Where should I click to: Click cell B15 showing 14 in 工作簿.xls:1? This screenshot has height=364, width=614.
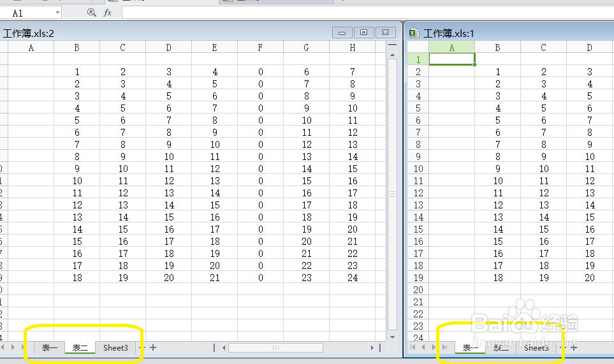pyautogui.click(x=498, y=229)
